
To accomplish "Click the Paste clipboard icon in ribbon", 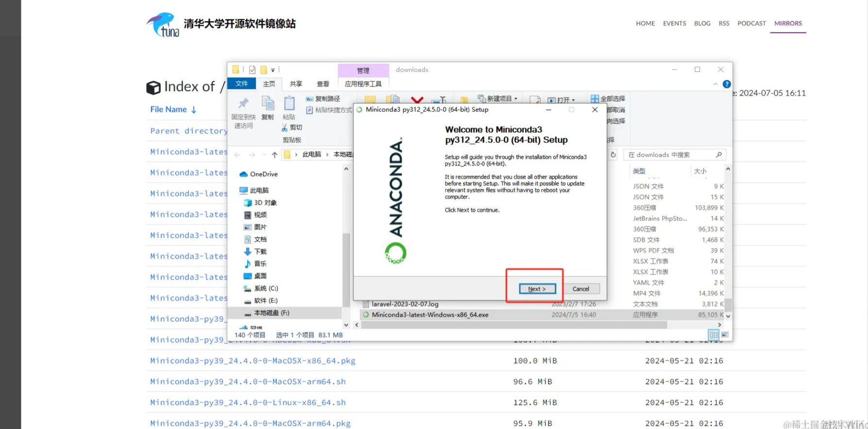I will coord(289,103).
